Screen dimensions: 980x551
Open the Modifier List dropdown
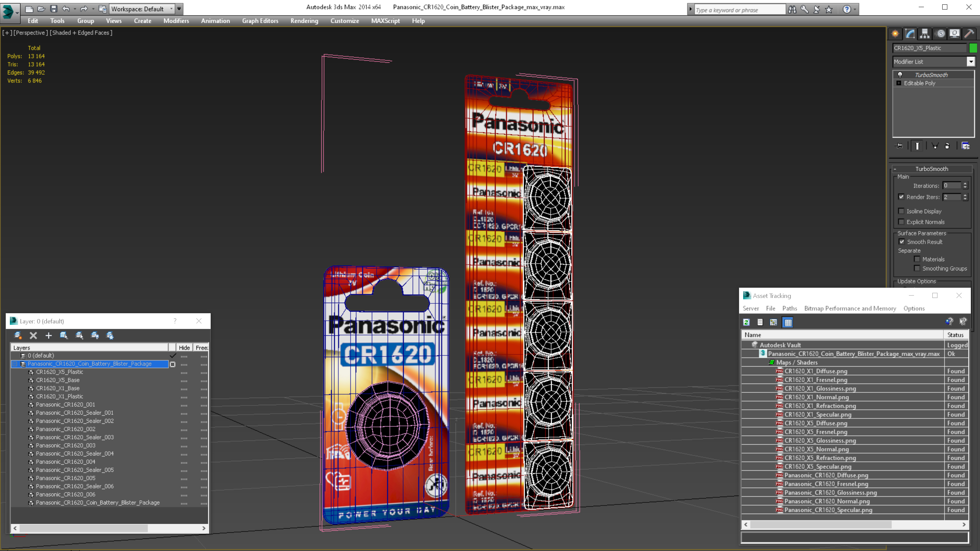pos(971,62)
